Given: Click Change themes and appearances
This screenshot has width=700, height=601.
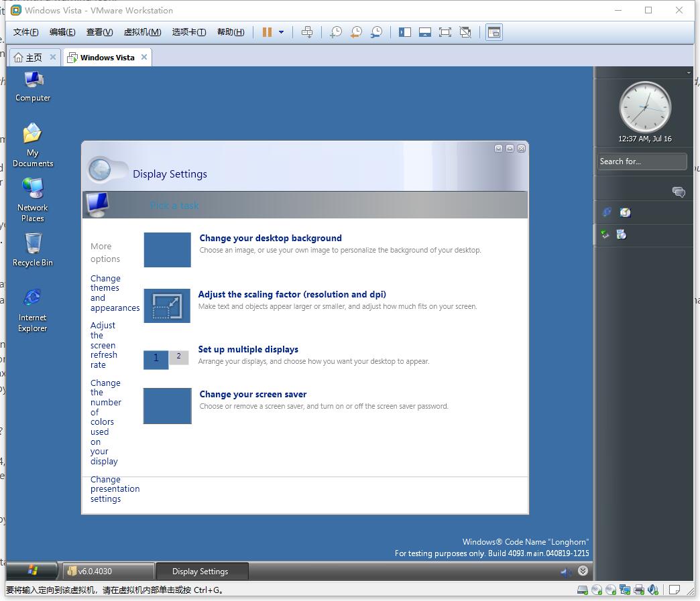Looking at the screenshot, I should [x=115, y=293].
